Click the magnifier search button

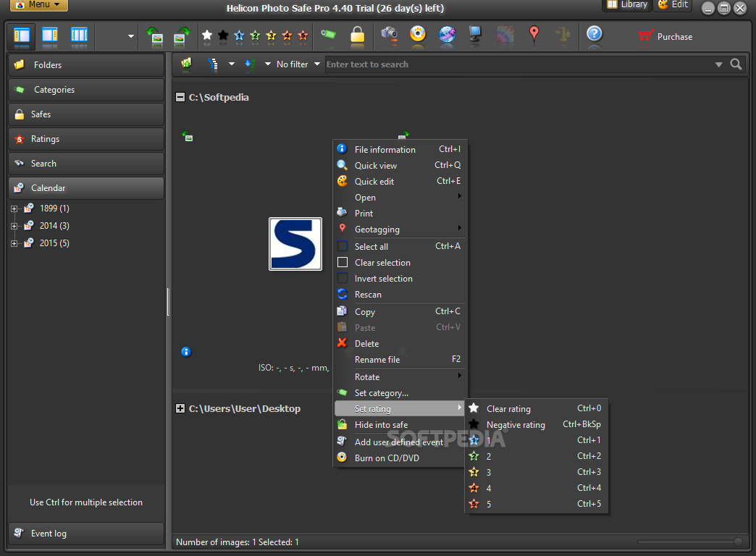coord(736,64)
